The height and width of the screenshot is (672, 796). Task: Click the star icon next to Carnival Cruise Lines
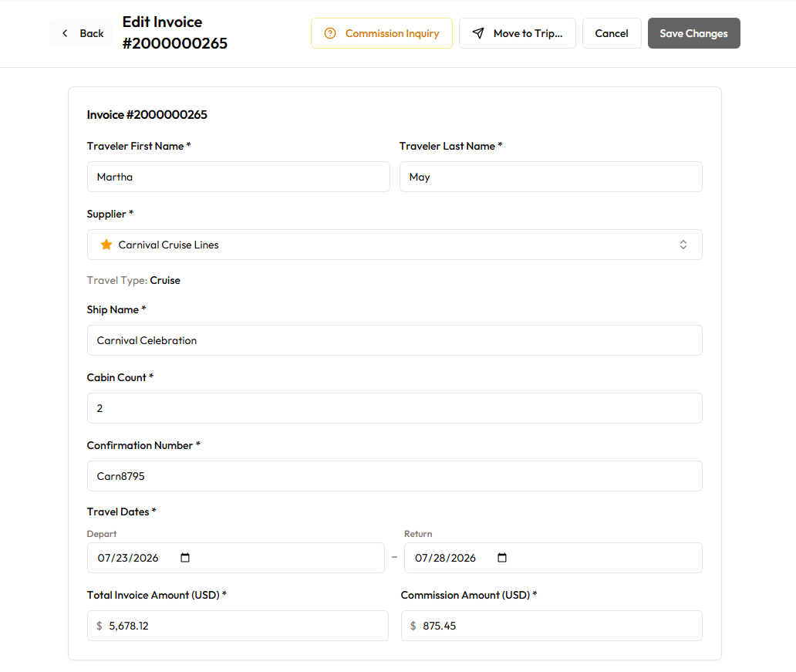click(106, 245)
